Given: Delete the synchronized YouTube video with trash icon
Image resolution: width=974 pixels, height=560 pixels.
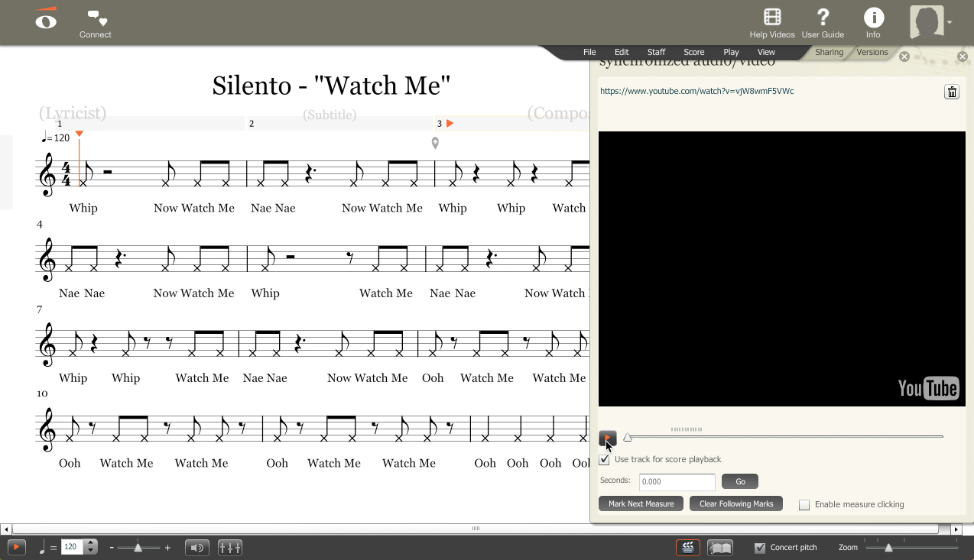Looking at the screenshot, I should coord(952,92).
